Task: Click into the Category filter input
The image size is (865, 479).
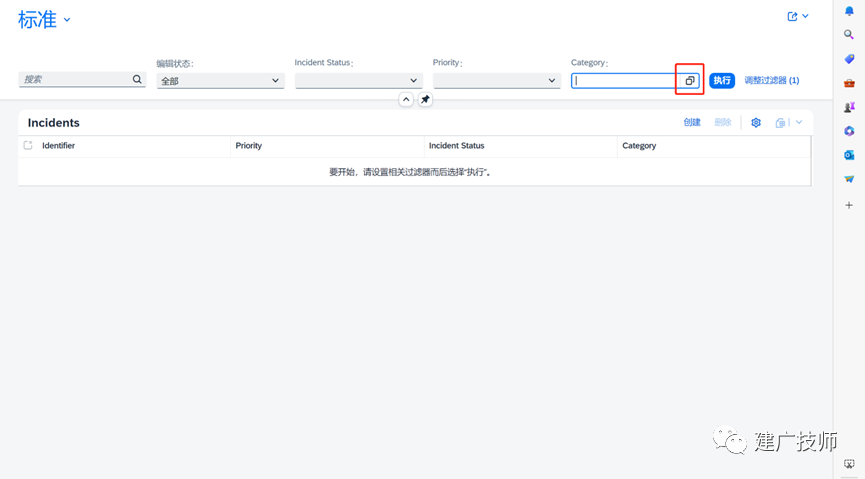Action: coord(626,81)
